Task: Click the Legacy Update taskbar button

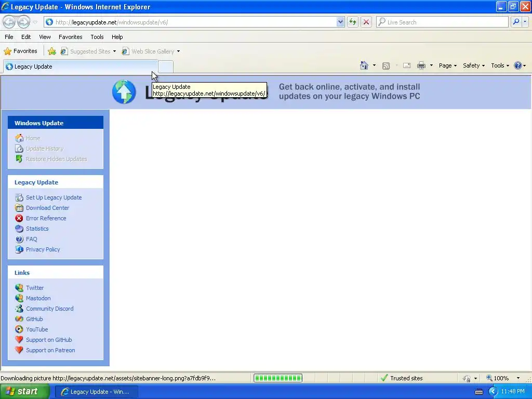Action: point(96,392)
